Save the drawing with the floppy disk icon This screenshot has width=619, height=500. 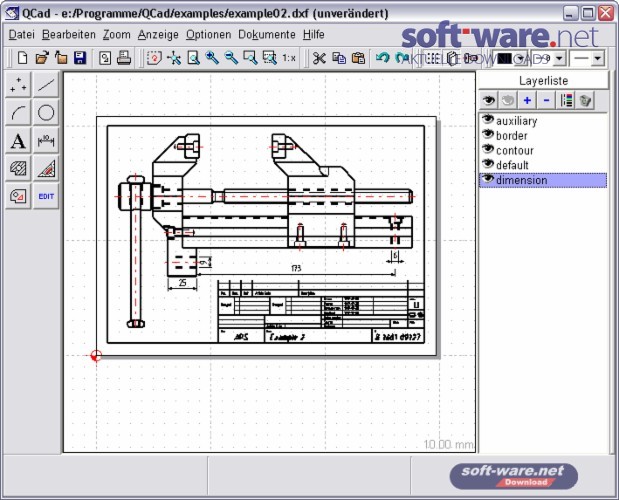pyautogui.click(x=80, y=58)
